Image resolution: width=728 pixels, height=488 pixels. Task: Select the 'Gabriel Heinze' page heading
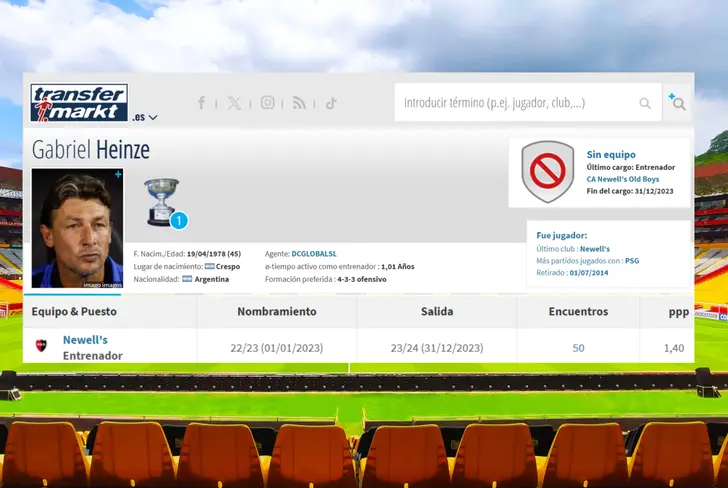click(x=91, y=150)
